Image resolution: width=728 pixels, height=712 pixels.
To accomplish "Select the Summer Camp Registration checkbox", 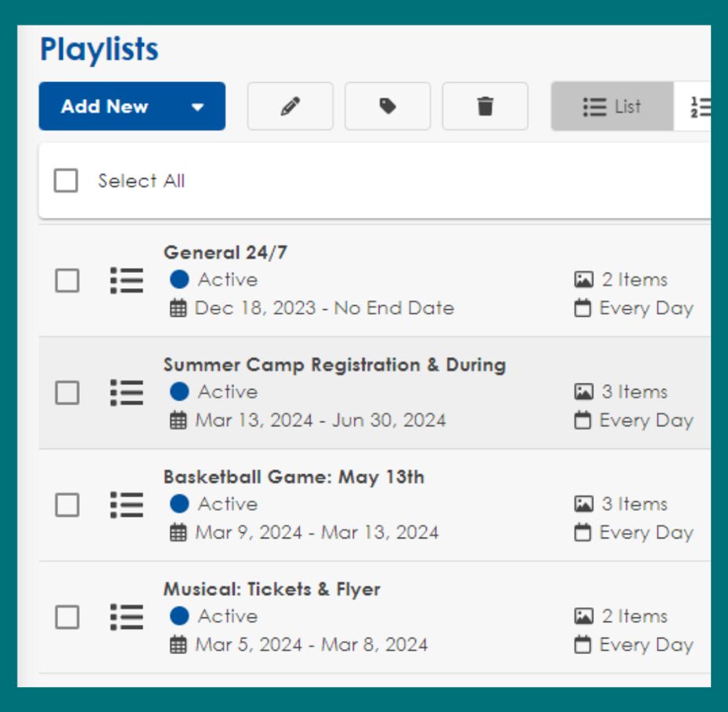I will click(67, 392).
